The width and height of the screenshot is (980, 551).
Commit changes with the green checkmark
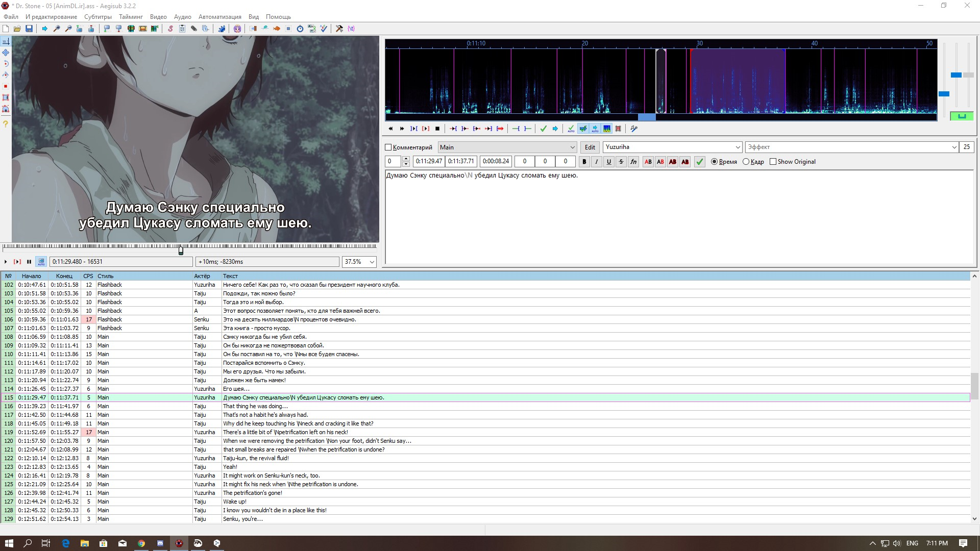544,129
